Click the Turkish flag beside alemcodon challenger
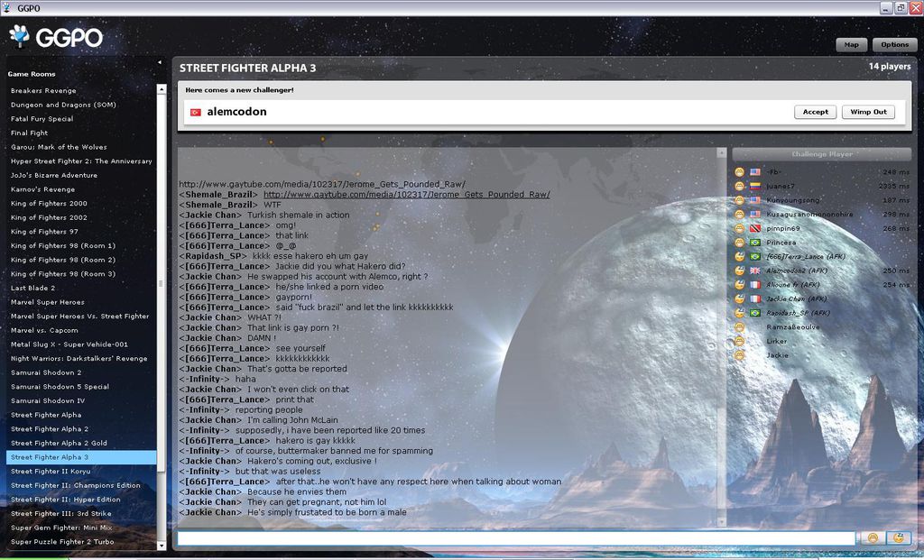 click(196, 112)
